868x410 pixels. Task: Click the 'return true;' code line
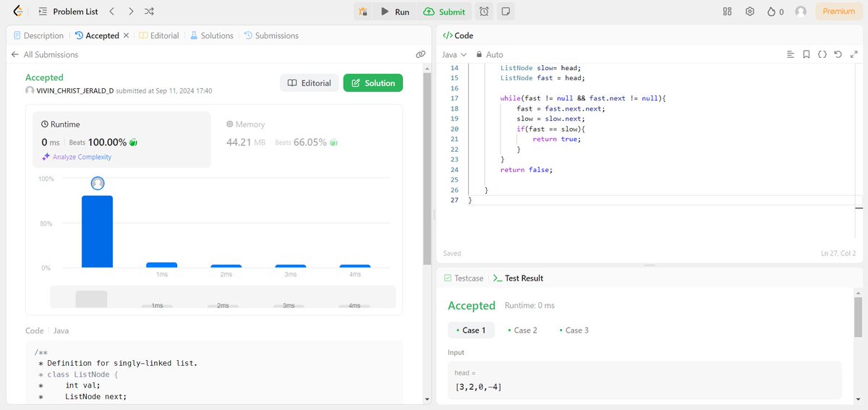click(x=557, y=139)
